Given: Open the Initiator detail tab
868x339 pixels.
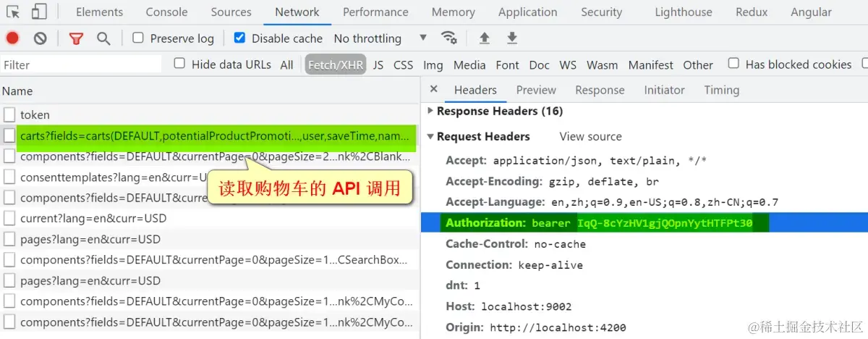Looking at the screenshot, I should click(x=664, y=90).
